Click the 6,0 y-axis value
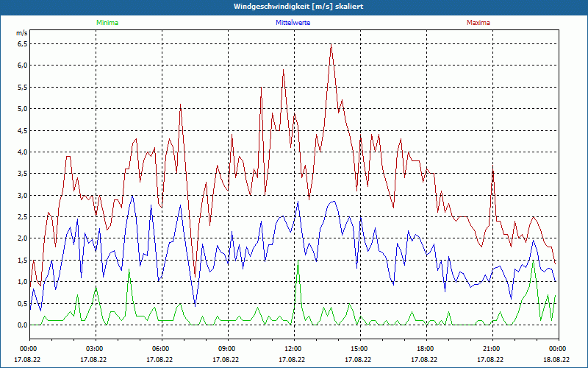This screenshot has height=368, width=588. 23,66
